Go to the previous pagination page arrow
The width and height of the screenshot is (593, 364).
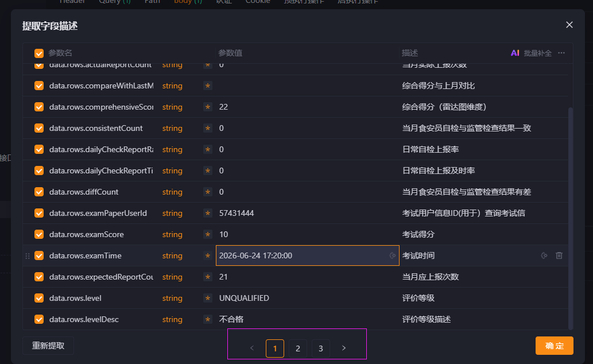pos(252,348)
